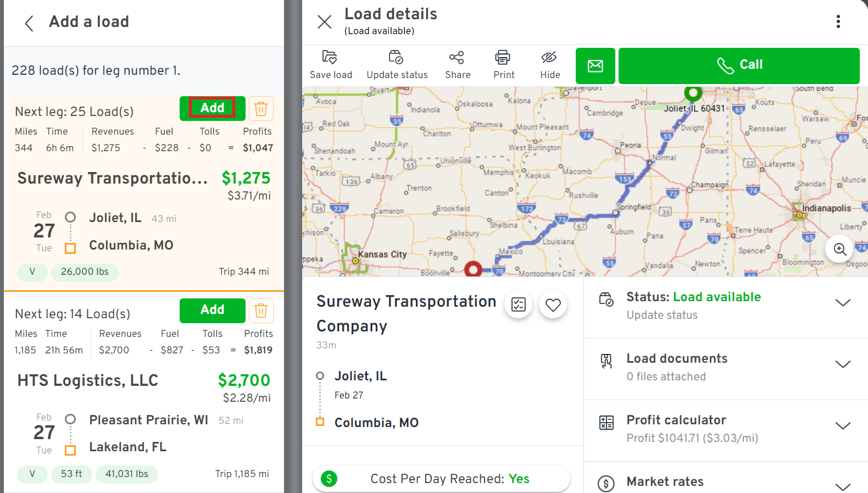Viewport: 868px width, 493px height.
Task: Click the green Call button
Action: click(739, 66)
